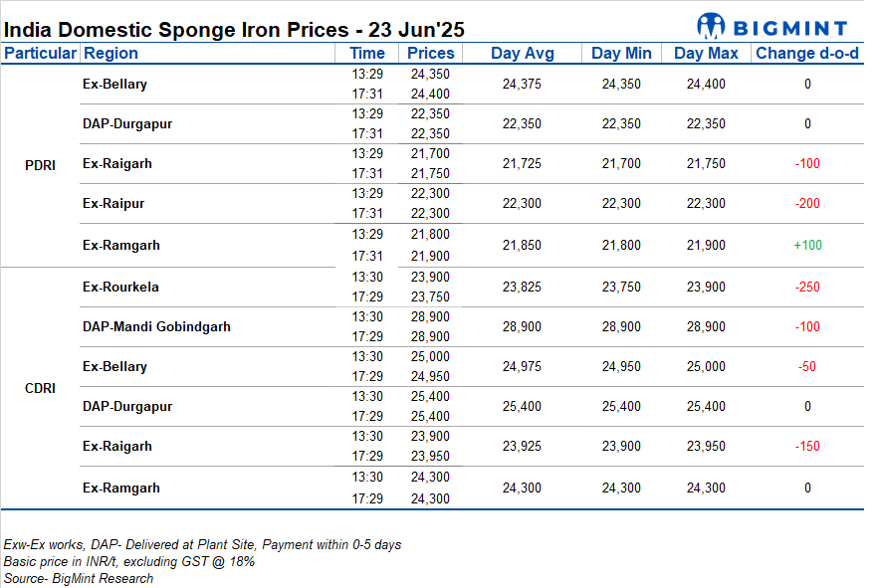Click the Day Min column header
The image size is (881, 588).
(621, 54)
